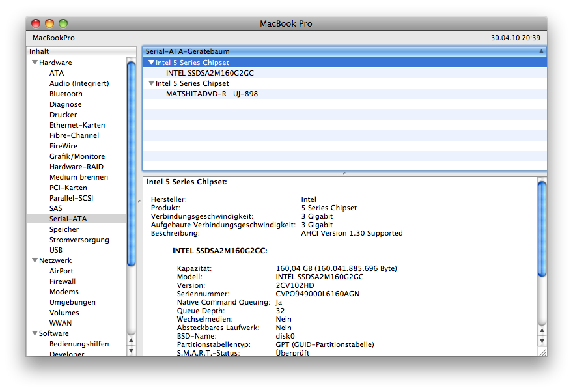Image resolution: width=573 pixels, height=392 pixels.
Task: Select Audio (Integriert) entry
Action: (x=79, y=83)
